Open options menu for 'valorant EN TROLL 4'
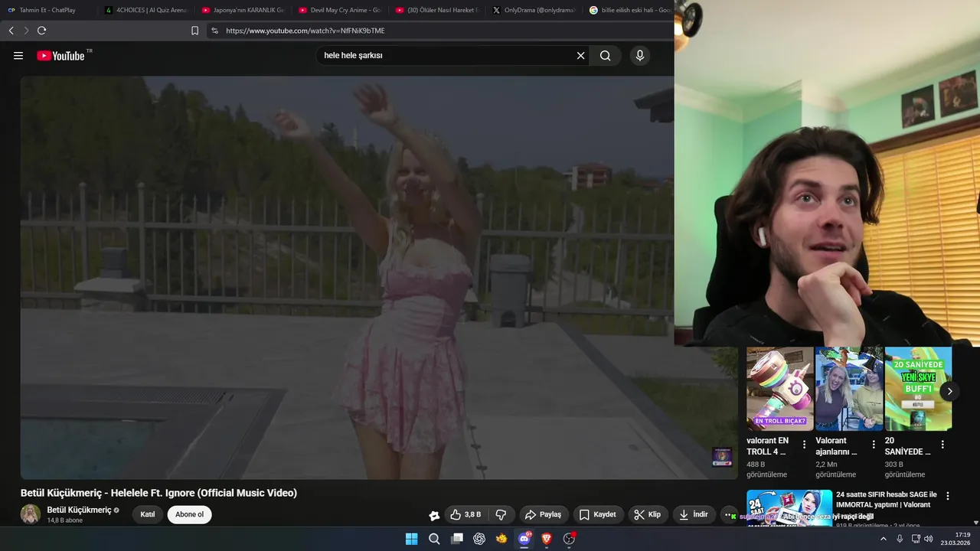Viewport: 980px width, 551px height. click(x=804, y=444)
